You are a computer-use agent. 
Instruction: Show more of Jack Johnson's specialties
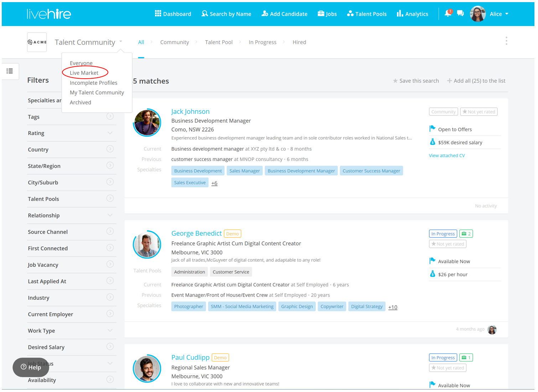[x=214, y=183]
